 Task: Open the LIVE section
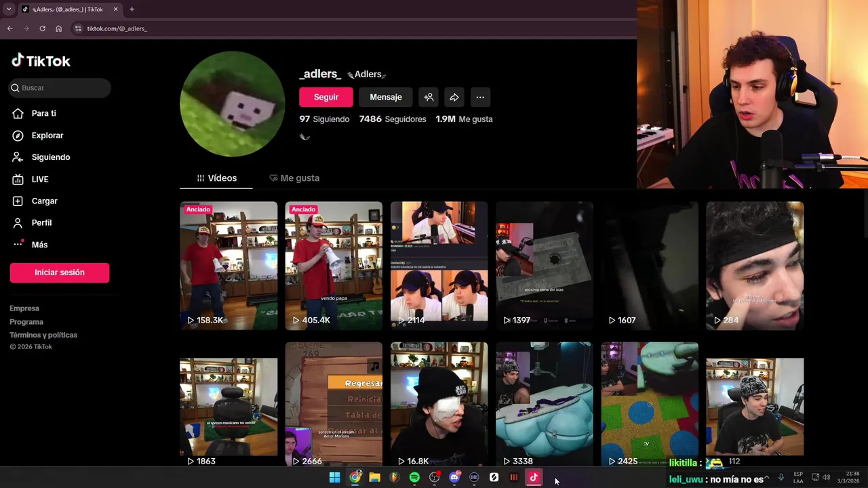39,179
